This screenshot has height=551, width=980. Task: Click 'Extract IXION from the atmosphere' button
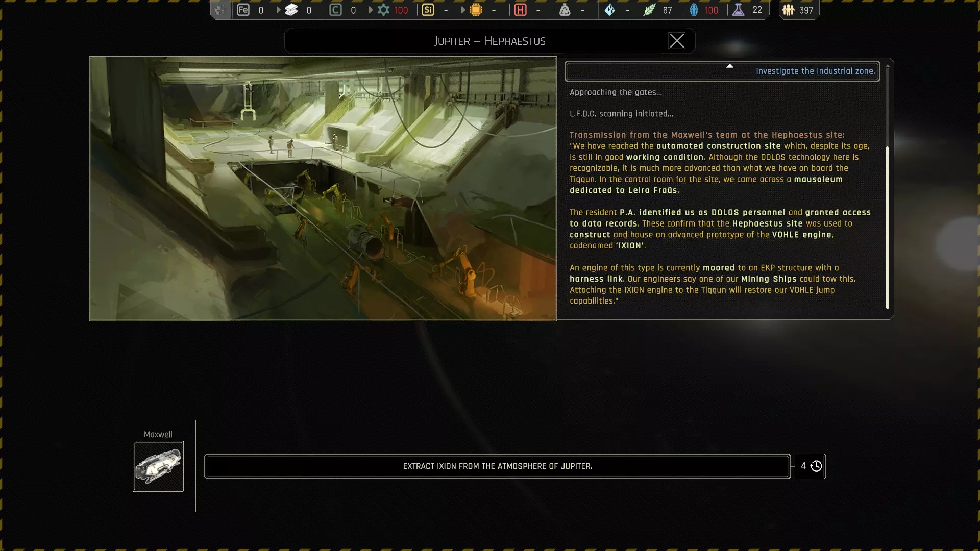pyautogui.click(x=497, y=466)
